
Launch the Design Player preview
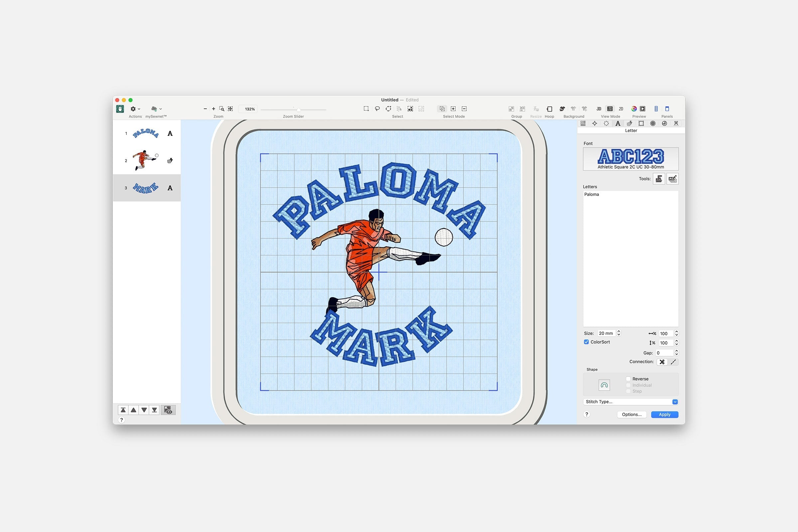(643, 109)
